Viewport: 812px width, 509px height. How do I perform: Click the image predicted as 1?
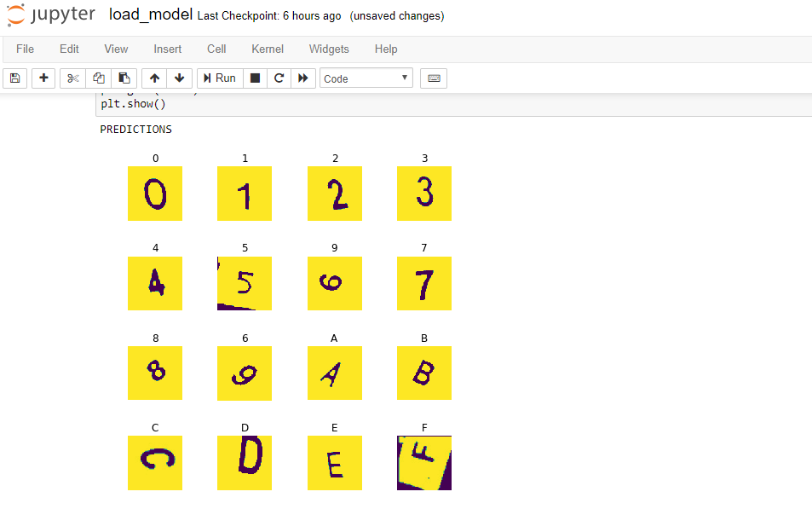click(x=245, y=194)
